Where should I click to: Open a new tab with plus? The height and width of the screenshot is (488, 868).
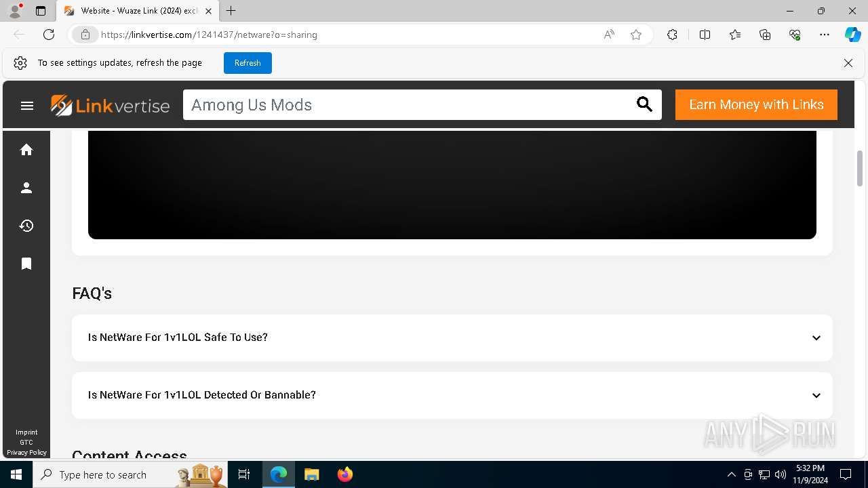(231, 11)
